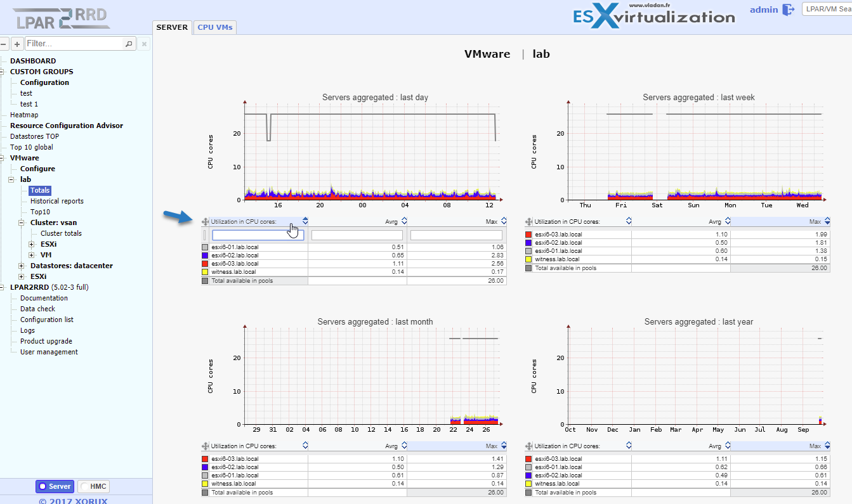Image resolution: width=852 pixels, height=504 pixels.
Task: Select Cluster totals in tree
Action: [x=61, y=233]
